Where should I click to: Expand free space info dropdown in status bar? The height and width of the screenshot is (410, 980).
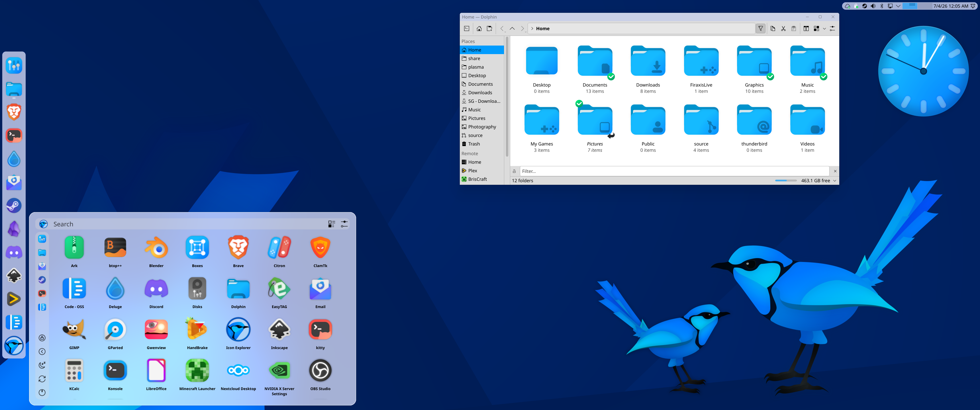click(x=835, y=181)
